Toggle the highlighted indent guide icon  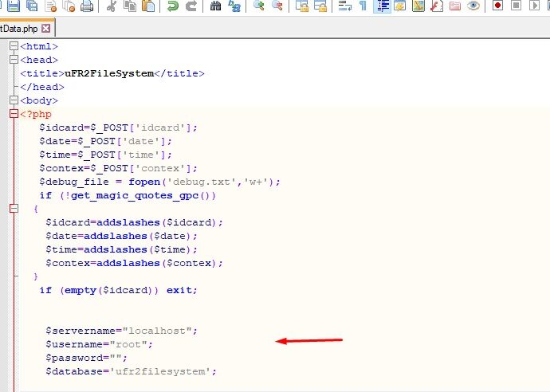[382, 6]
